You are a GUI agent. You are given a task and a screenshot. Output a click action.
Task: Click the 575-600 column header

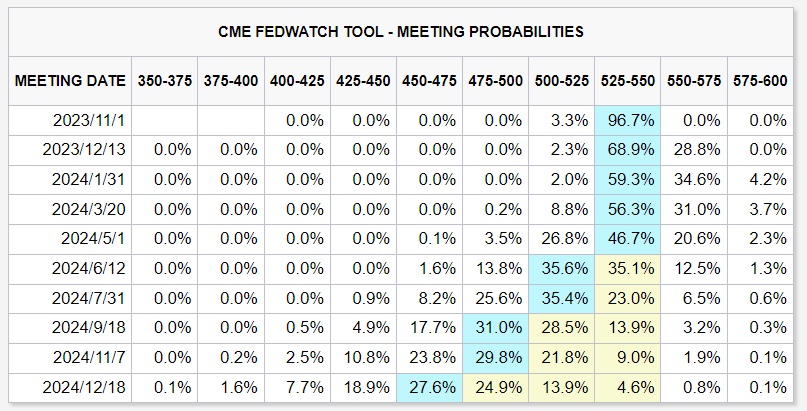point(760,80)
